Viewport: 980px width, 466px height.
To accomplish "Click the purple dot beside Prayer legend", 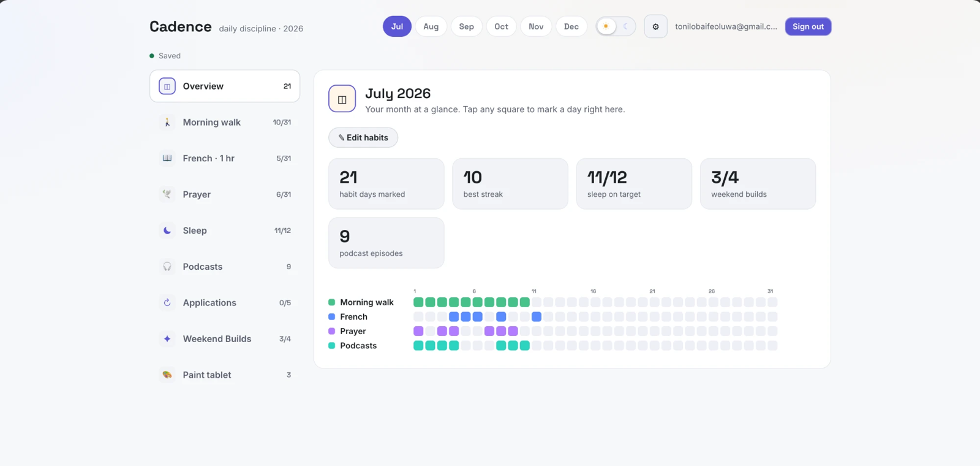I will (332, 331).
